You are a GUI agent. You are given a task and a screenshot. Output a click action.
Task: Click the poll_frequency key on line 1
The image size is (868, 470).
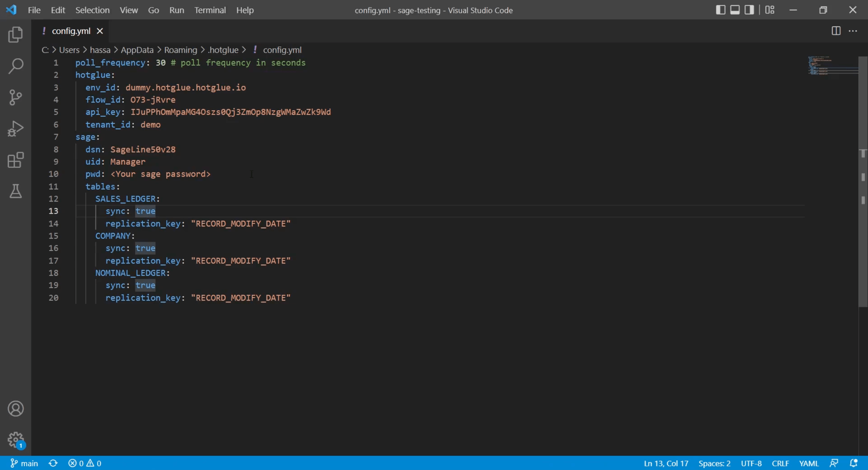[110, 63]
